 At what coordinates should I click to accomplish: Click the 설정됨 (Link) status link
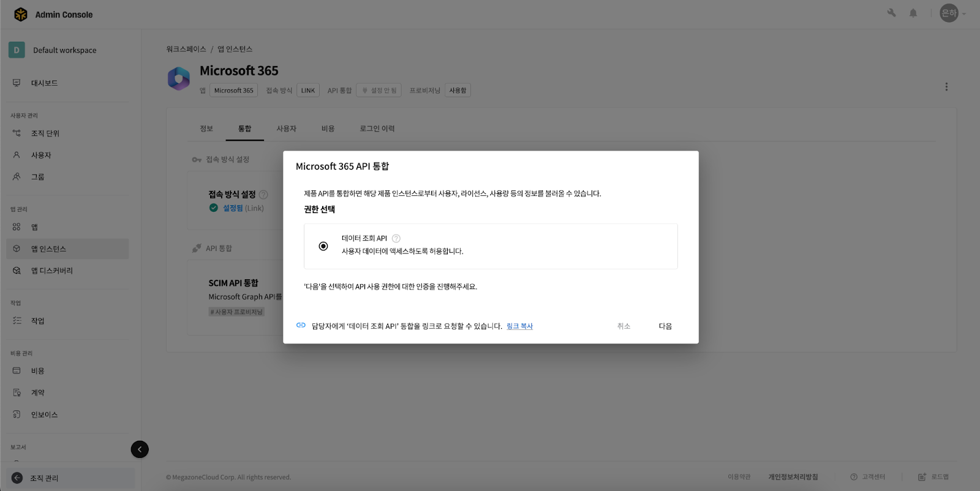tap(243, 208)
